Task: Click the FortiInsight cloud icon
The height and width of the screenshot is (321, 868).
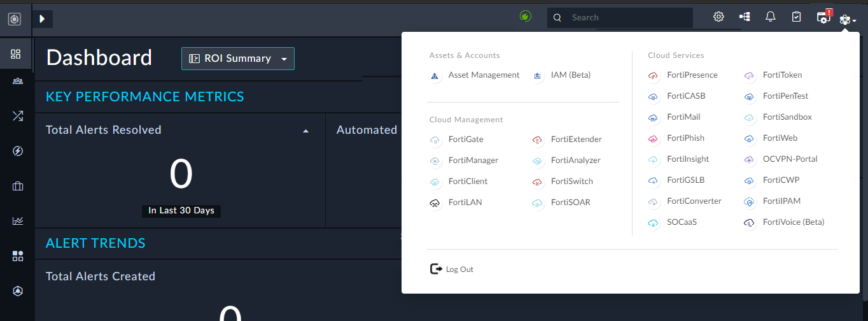Action: pos(653,160)
